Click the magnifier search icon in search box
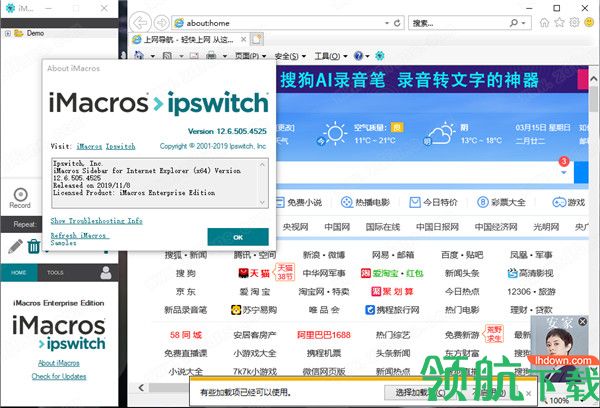The width and height of the screenshot is (600, 408). 514,23
